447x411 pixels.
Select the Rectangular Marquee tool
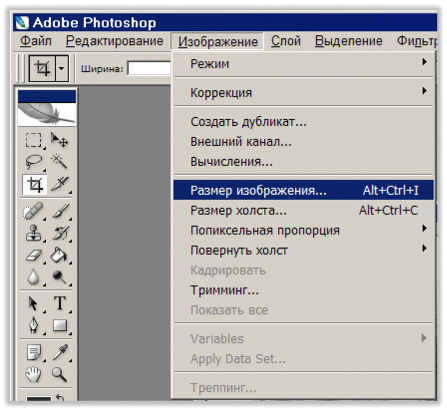click(x=34, y=140)
